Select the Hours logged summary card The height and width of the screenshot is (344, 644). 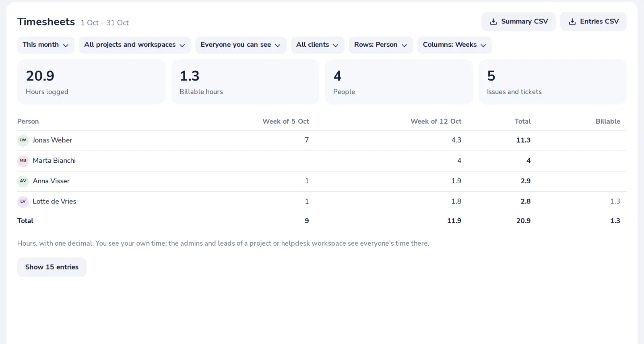coord(91,81)
